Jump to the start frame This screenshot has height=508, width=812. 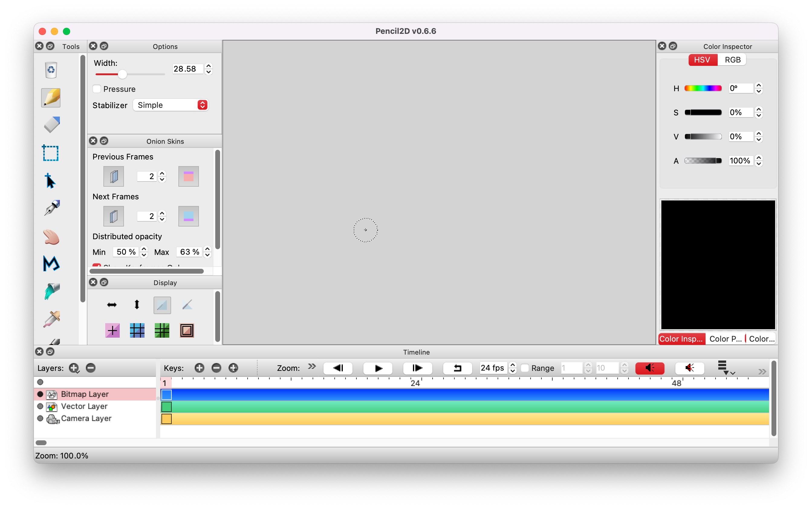pyautogui.click(x=338, y=368)
